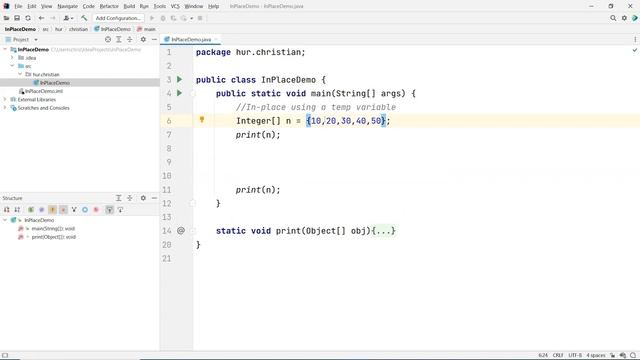Toggle Sort by Visibility in Structure toolbar
The width and height of the screenshot is (640, 360).
point(7,209)
